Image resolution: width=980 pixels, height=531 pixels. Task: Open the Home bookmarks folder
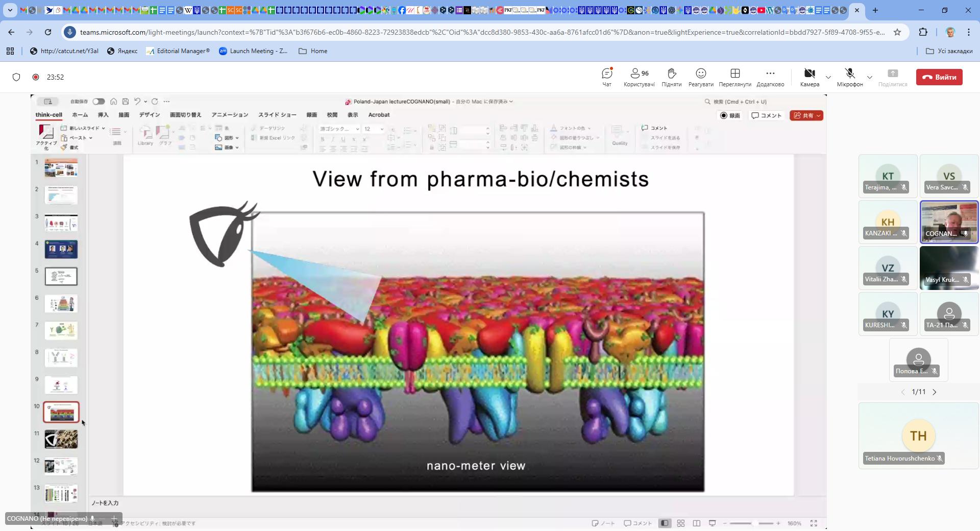pyautogui.click(x=313, y=51)
